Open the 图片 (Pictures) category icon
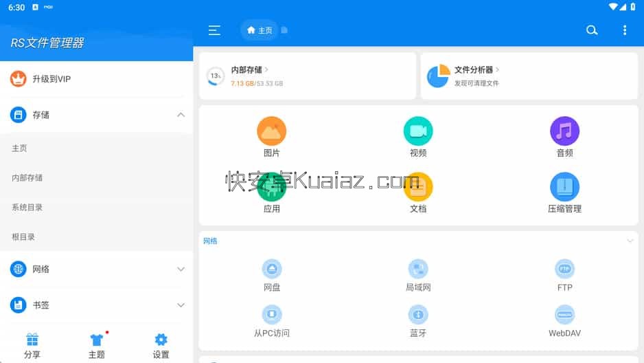644x363 pixels. click(x=271, y=131)
